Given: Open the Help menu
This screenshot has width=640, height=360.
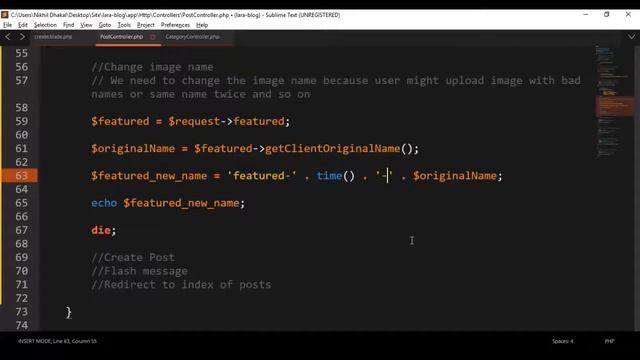Looking at the screenshot, I should pyautogui.click(x=202, y=25).
